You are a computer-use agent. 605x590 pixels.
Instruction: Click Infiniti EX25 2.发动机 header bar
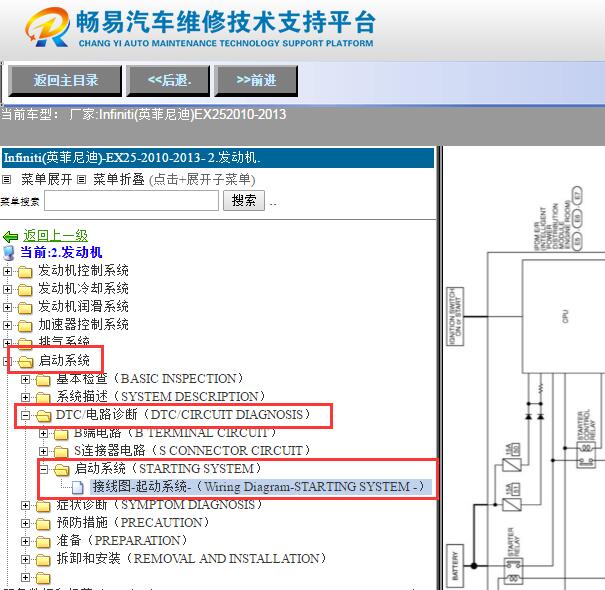(218, 158)
